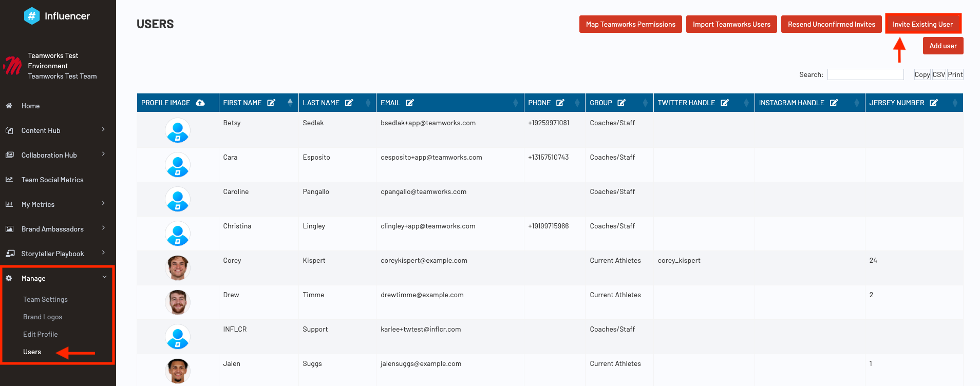Click Resend Unconfirmed Invites button

click(x=832, y=24)
